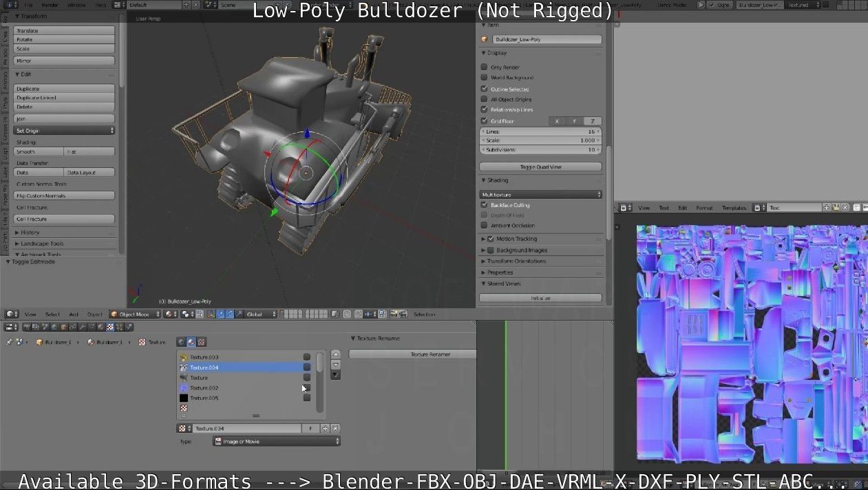Image resolution: width=868 pixels, height=490 pixels.
Task: Click the Bulldozer object cube icon in breadcrumb
Action: point(40,342)
